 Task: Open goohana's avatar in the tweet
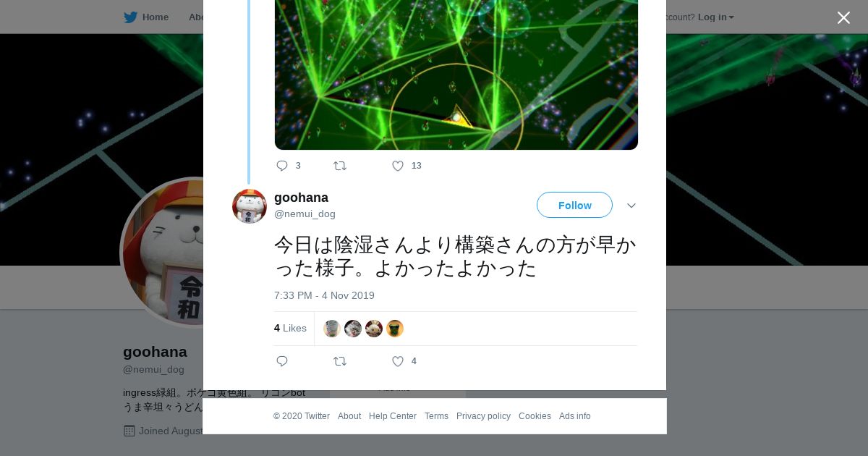click(250, 206)
